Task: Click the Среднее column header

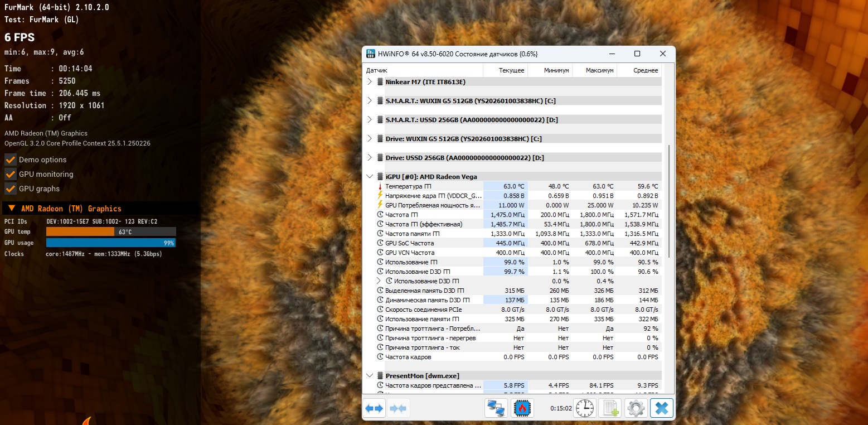Action: (639, 71)
